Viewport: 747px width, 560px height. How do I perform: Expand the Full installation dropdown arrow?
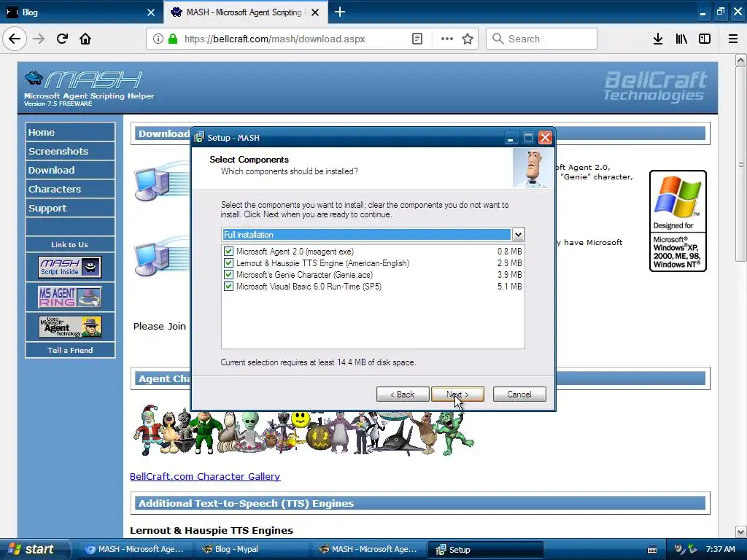click(x=518, y=234)
